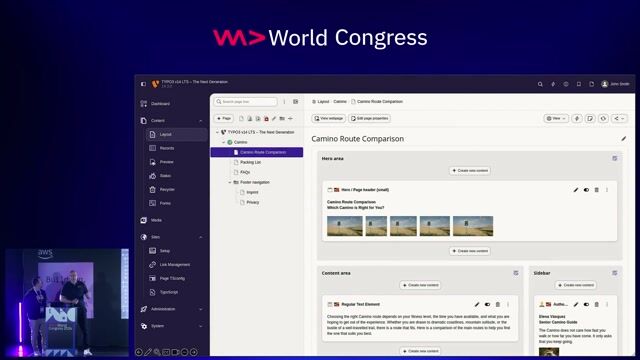640x360 pixels.
Task: Select Privacy page in tree
Action: [252, 202]
